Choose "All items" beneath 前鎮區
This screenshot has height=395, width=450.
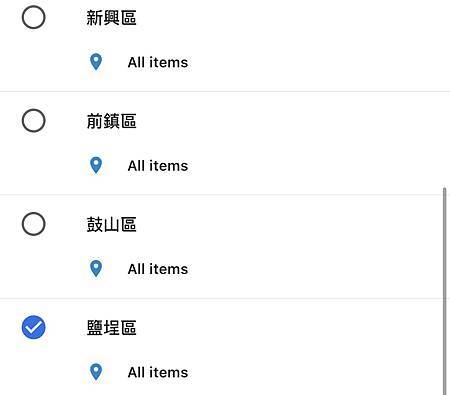(158, 166)
